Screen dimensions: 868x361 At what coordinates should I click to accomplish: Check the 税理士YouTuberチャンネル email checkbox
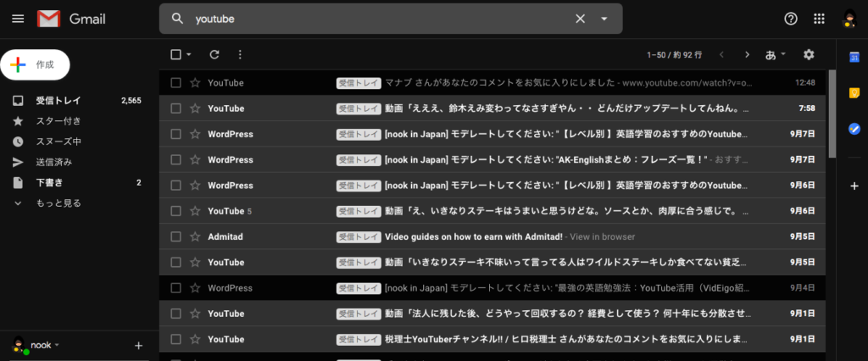pos(176,339)
